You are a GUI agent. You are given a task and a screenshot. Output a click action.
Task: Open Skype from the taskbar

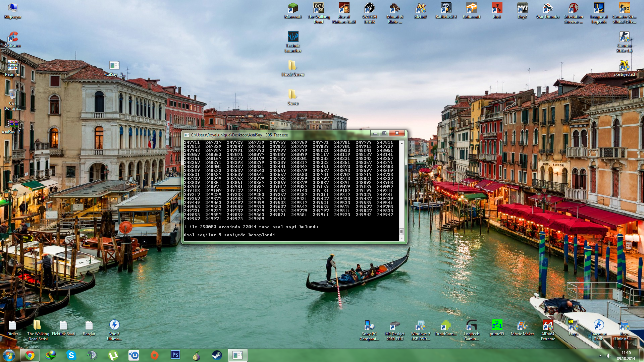click(x=71, y=355)
